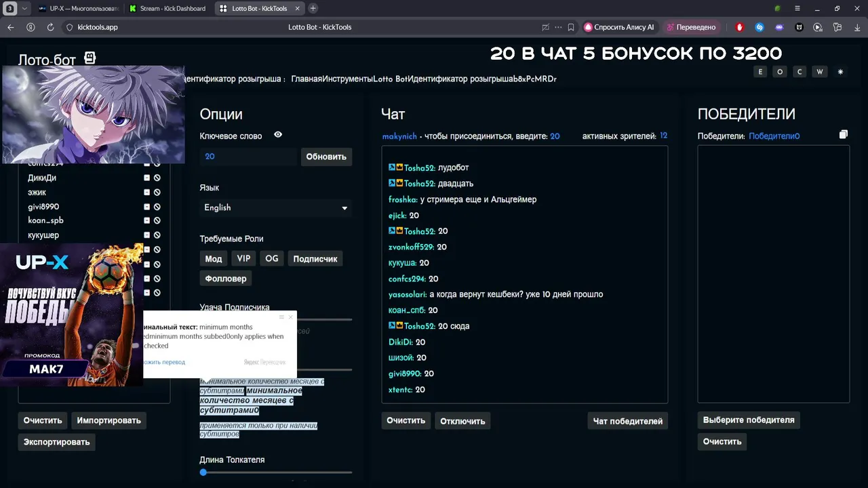
Task: Click the blue Shazam extension icon
Action: [759, 27]
